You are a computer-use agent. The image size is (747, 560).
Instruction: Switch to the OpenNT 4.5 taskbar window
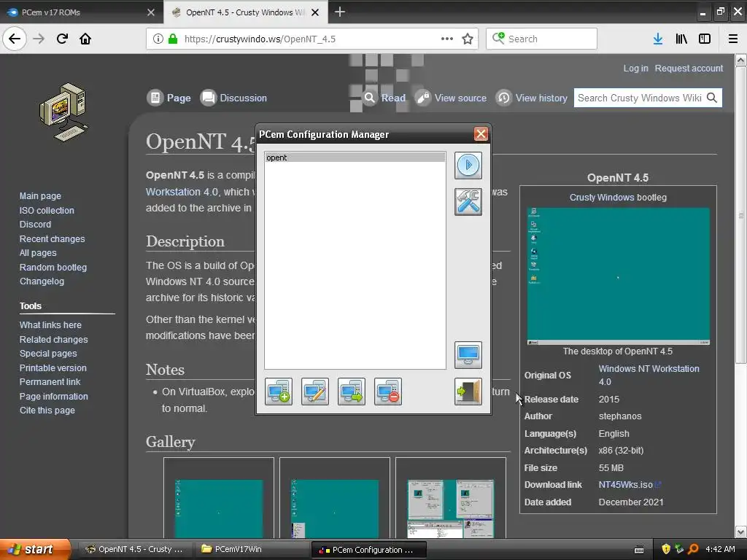[134, 549]
